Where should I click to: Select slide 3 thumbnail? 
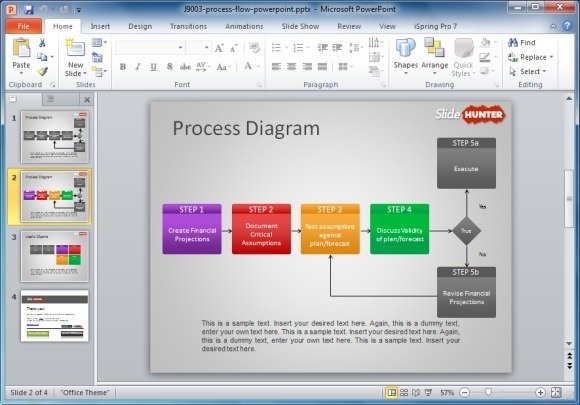tap(55, 256)
